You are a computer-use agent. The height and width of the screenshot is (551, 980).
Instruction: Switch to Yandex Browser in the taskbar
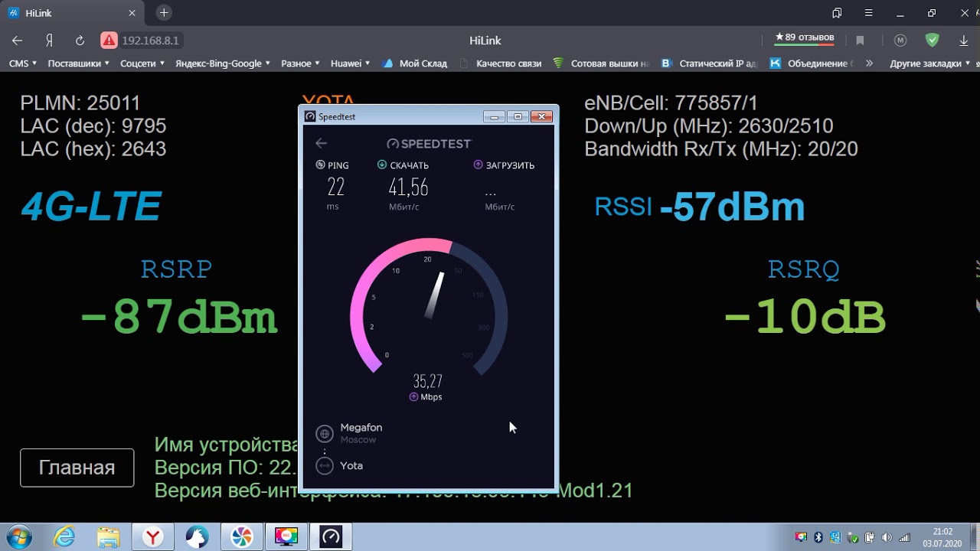point(153,536)
